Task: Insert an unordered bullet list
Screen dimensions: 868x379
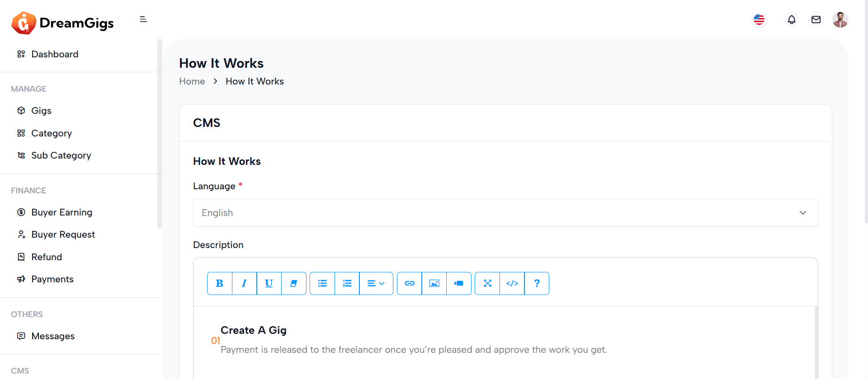Action: tap(322, 283)
